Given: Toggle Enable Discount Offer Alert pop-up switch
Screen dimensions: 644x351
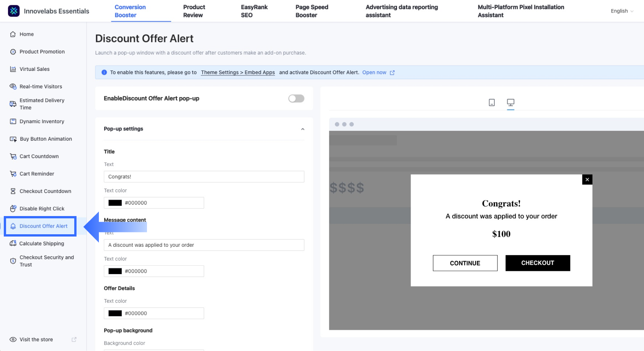Looking at the screenshot, I should [296, 99].
